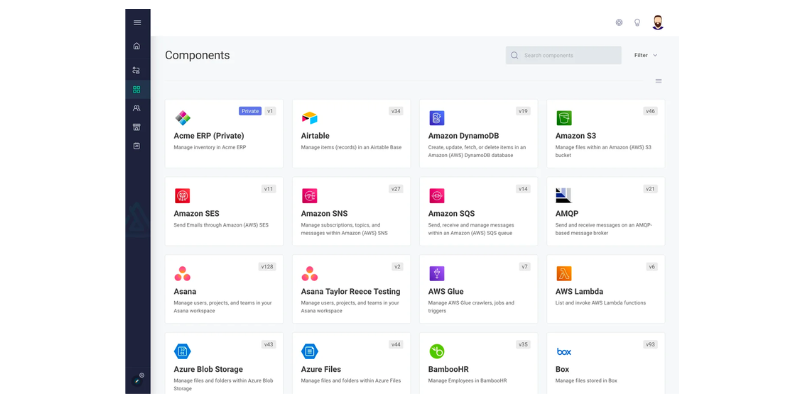The width and height of the screenshot is (800, 400).
Task: Open the Acme ERP (Private) component
Action: 224,135
